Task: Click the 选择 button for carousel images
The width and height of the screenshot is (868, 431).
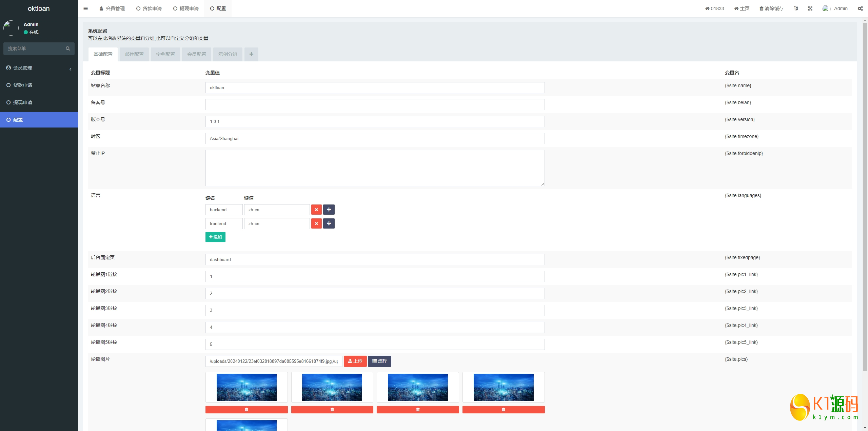Action: tap(379, 361)
